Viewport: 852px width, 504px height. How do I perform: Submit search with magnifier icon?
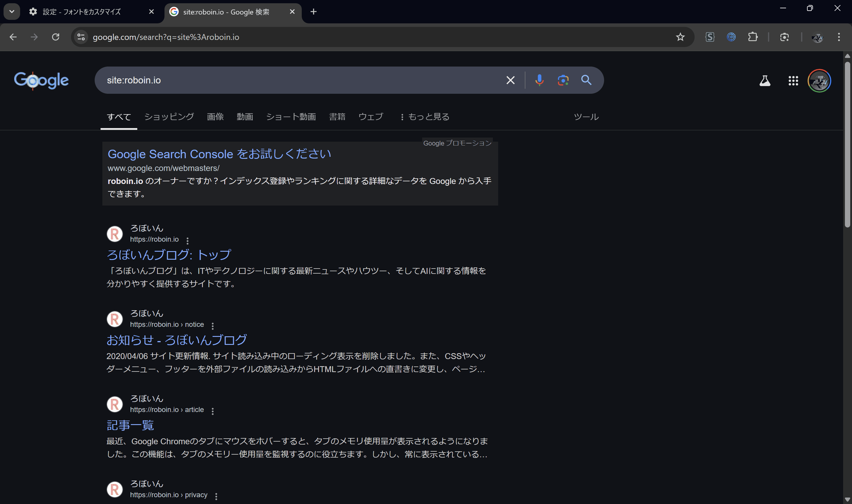click(x=586, y=80)
